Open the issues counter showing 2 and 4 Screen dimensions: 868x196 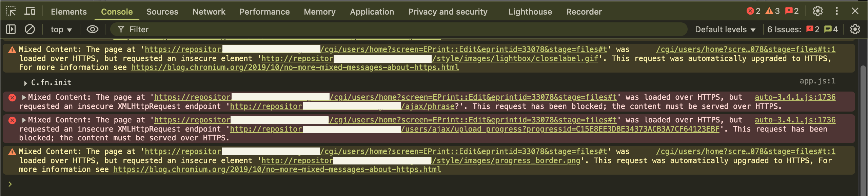click(802, 30)
